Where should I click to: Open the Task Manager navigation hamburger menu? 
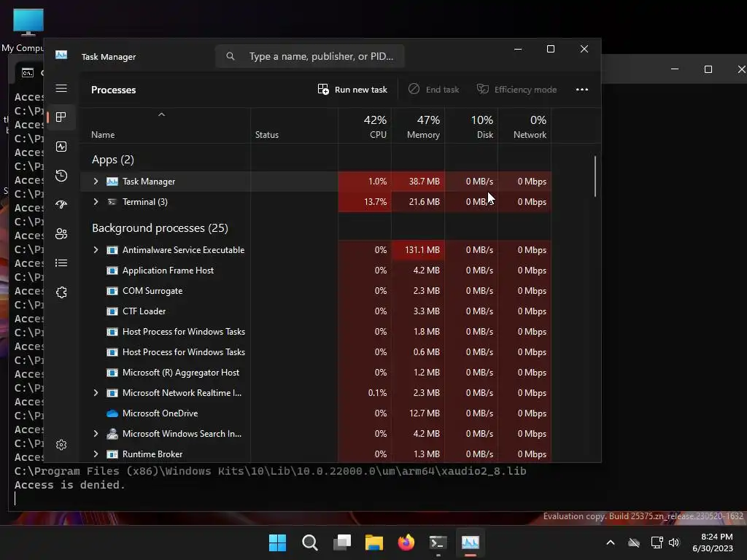(x=61, y=88)
